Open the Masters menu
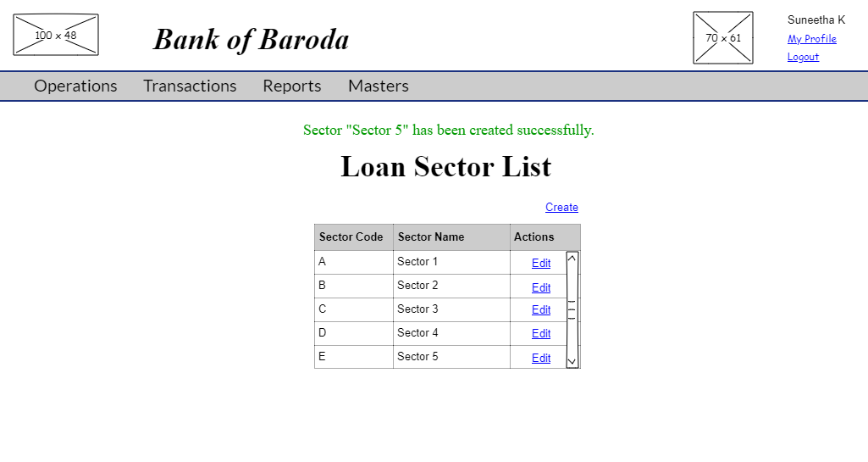 (379, 86)
